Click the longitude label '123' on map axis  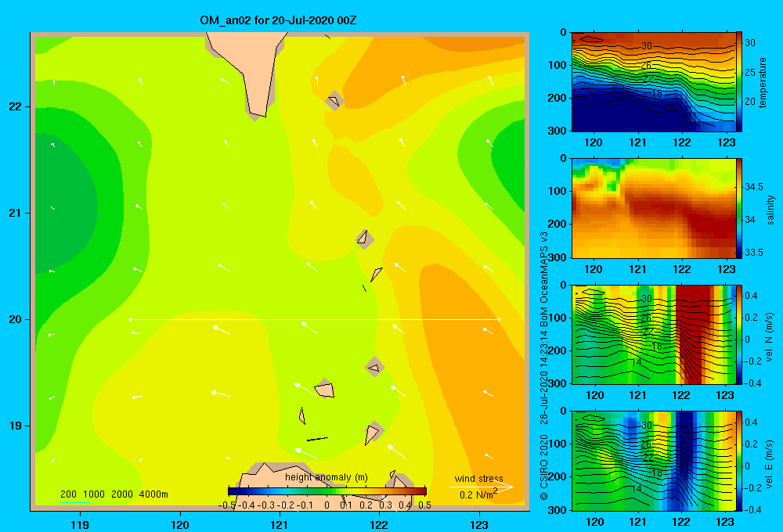coord(479,524)
